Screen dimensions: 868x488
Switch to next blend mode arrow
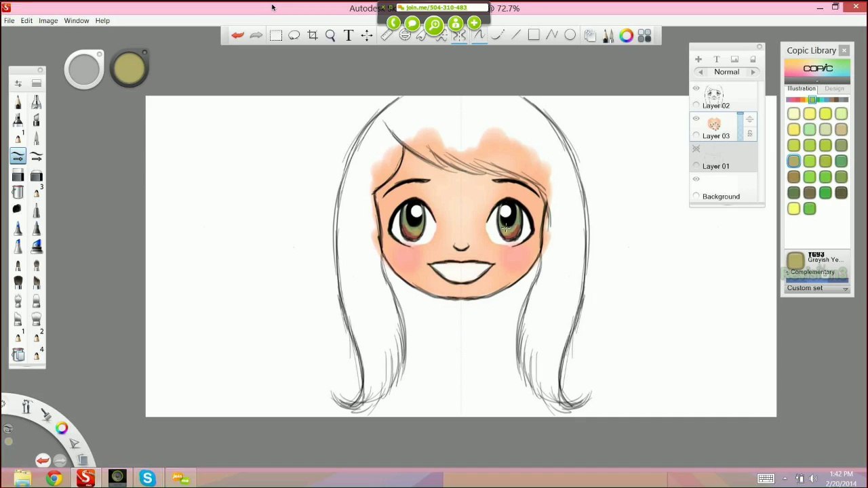click(x=753, y=72)
